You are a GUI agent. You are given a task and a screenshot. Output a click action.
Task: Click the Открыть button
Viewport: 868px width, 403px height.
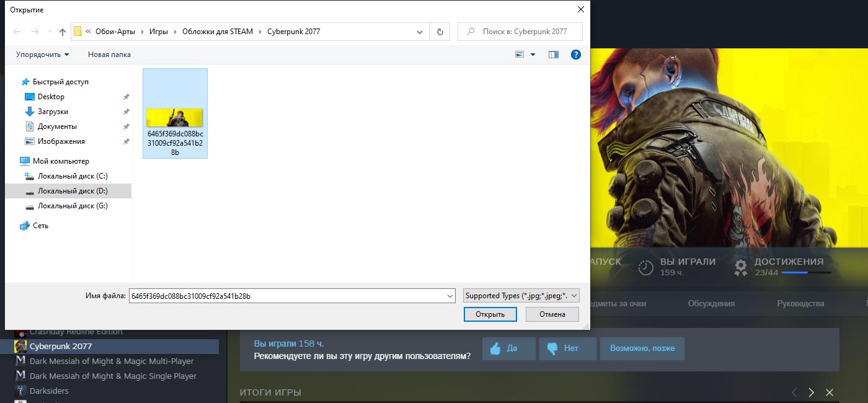click(490, 314)
